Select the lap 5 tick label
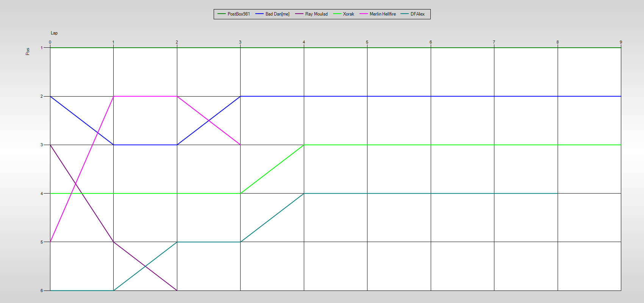The width and height of the screenshot is (644, 303). 367,42
